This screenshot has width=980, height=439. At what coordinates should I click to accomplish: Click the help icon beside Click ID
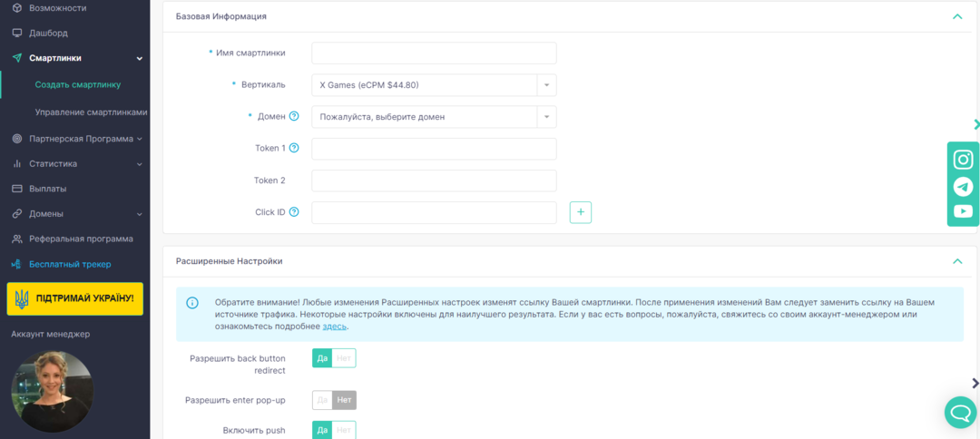(x=294, y=212)
